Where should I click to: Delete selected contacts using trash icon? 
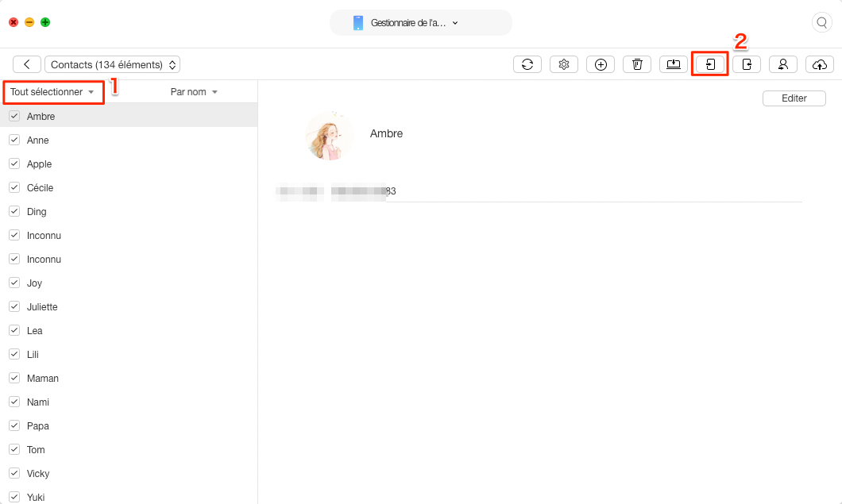[637, 64]
